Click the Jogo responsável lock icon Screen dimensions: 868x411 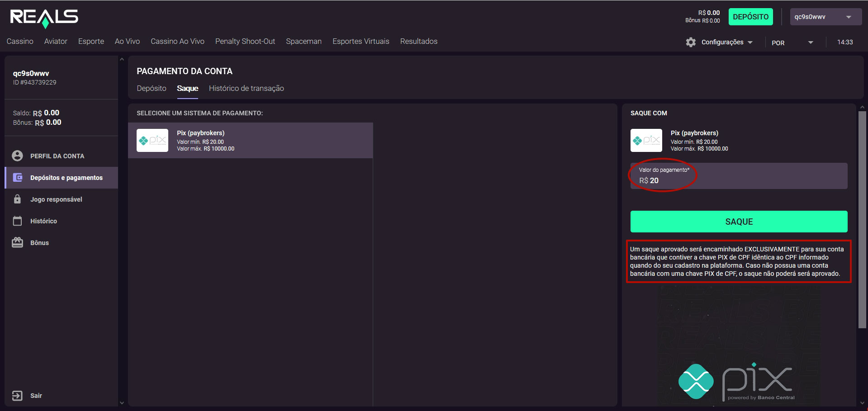coord(17,199)
